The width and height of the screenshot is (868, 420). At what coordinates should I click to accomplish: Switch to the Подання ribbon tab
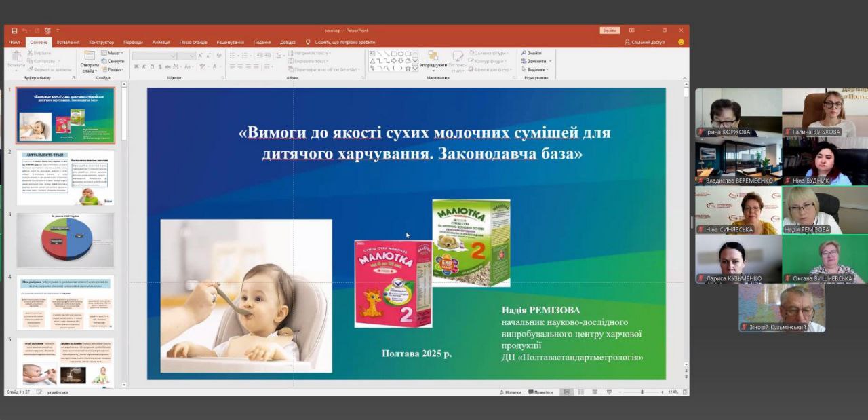point(262,42)
